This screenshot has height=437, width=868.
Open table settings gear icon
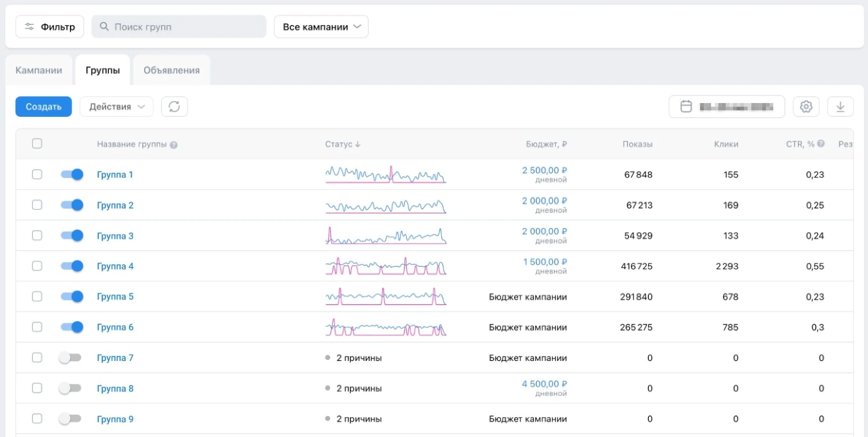tap(806, 107)
